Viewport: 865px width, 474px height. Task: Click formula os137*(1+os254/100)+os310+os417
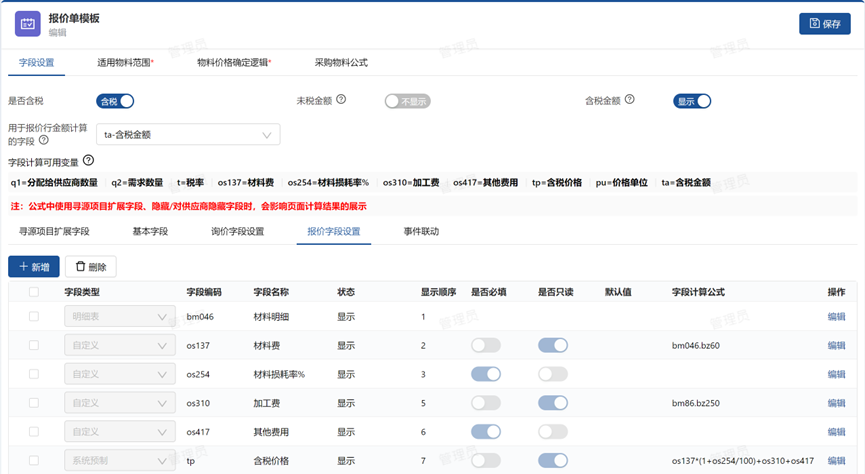click(x=743, y=460)
